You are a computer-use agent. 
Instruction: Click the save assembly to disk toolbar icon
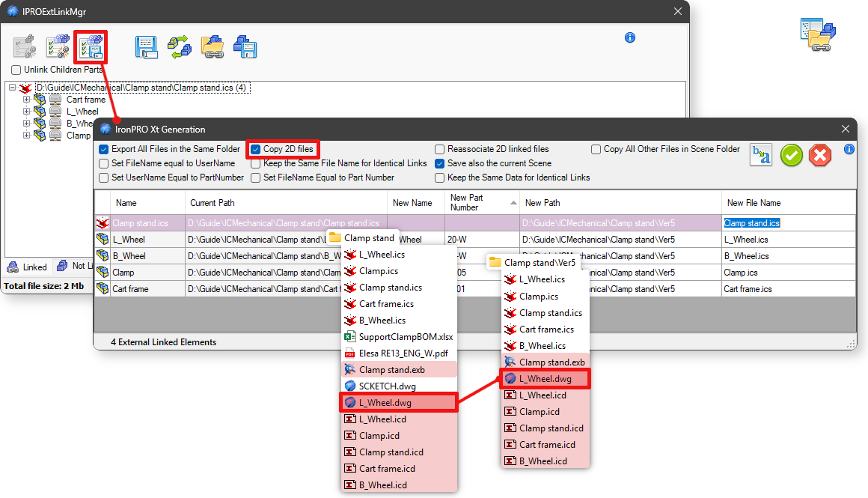click(x=245, y=47)
